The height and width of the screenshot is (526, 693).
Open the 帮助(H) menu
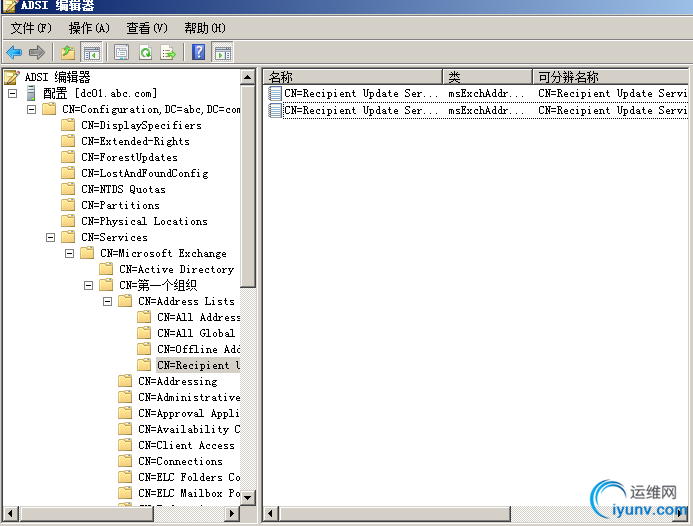tap(205, 28)
